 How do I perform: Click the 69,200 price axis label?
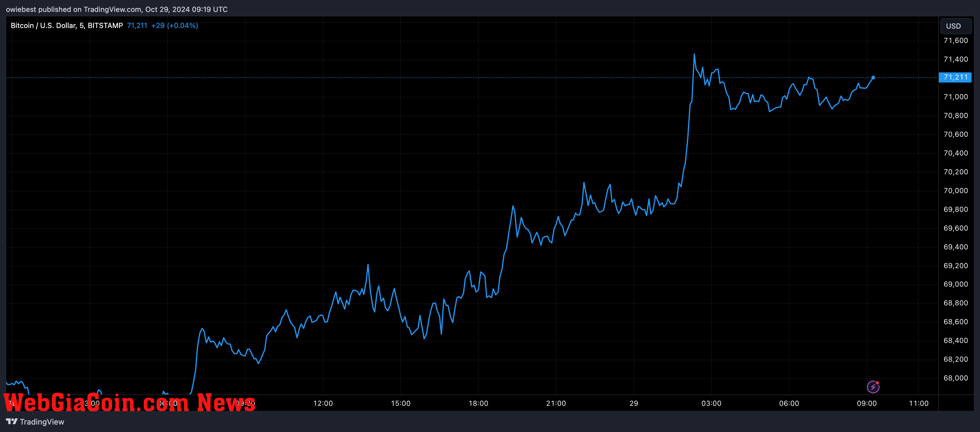coord(956,265)
